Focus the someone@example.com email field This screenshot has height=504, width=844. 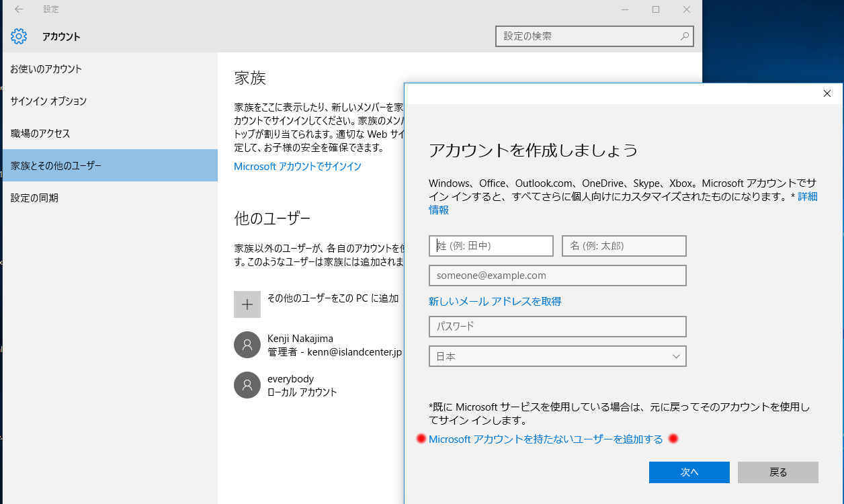(x=558, y=276)
